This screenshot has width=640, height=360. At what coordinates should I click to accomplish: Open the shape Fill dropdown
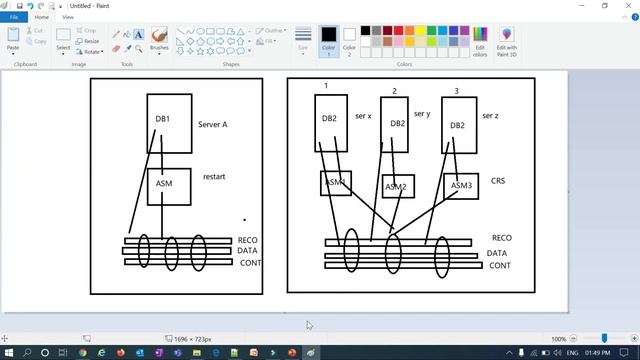coord(266,41)
